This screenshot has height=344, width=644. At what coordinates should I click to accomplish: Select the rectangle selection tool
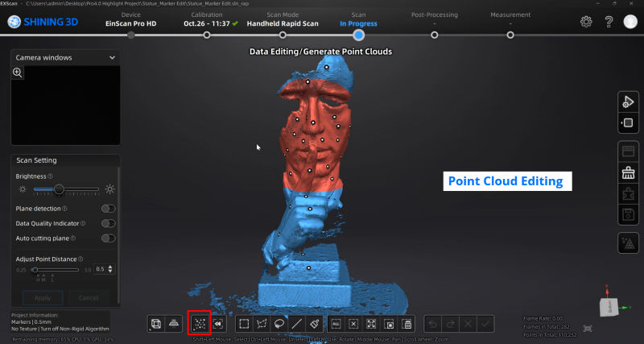(244, 324)
